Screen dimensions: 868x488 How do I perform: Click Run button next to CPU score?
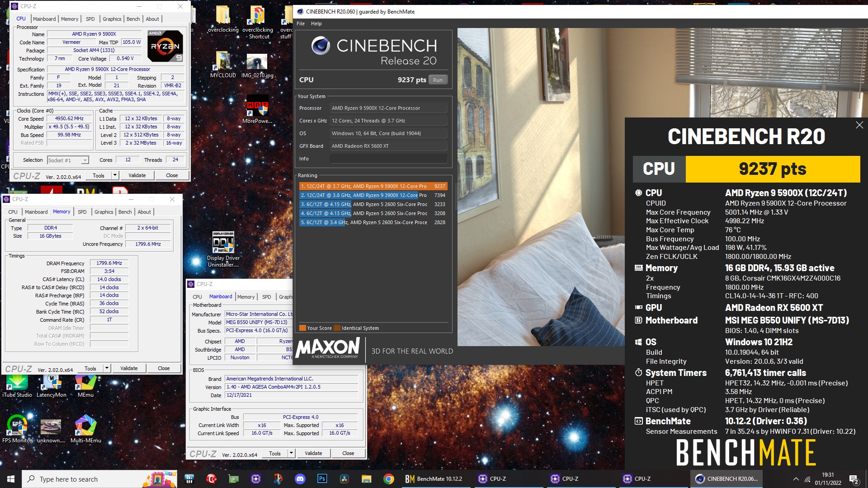click(438, 80)
